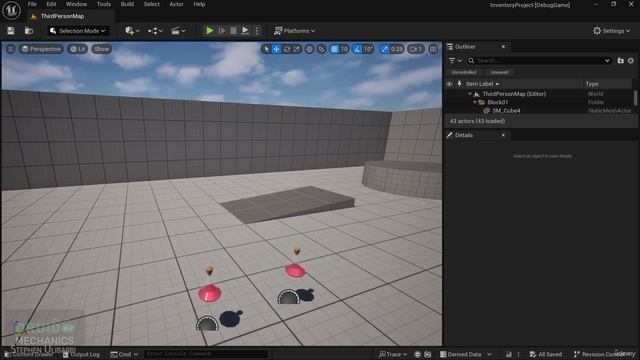Toggle the Uncontrolled filter chip
640x360 pixels.
pos(464,72)
